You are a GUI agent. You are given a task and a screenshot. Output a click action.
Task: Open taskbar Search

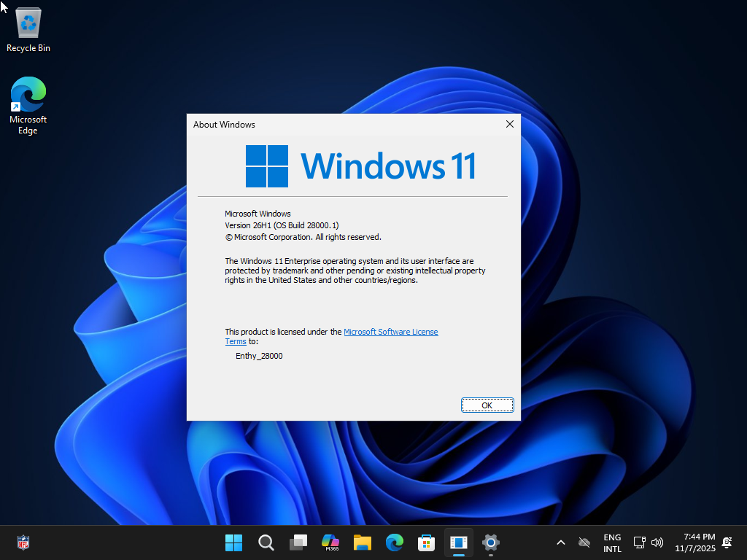(266, 542)
